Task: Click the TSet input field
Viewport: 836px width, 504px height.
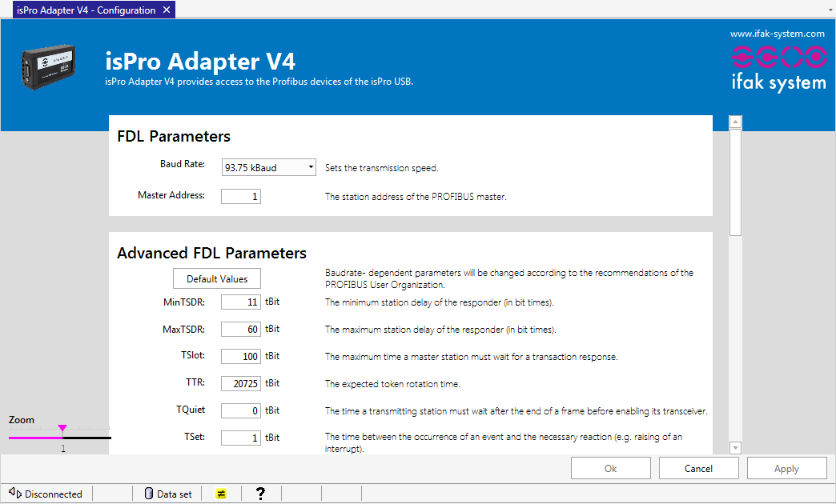Action: (x=241, y=438)
